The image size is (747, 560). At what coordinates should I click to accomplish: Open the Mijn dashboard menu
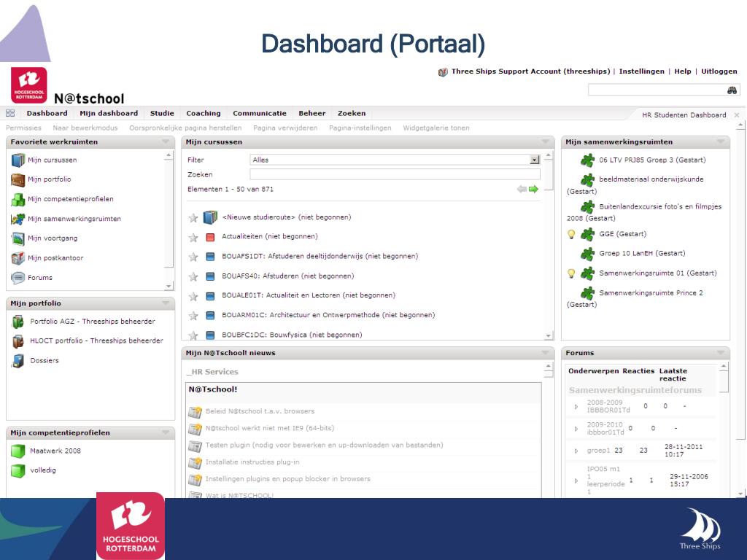coord(109,113)
